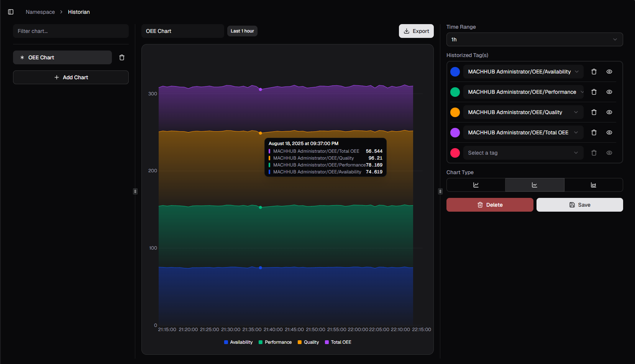635x364 pixels.
Task: Click the Quality value 96.21 in tooltip
Action: tap(376, 158)
